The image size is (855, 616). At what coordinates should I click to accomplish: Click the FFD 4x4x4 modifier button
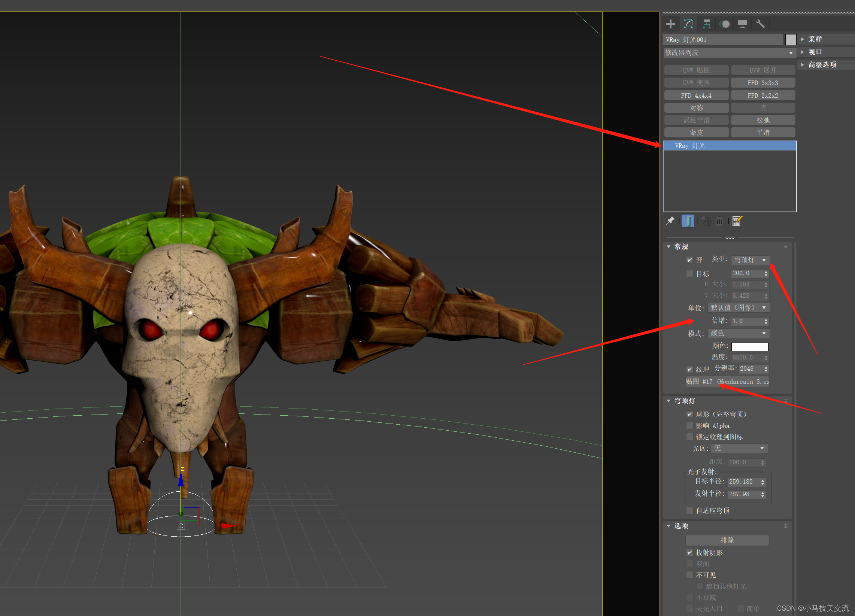coord(696,95)
